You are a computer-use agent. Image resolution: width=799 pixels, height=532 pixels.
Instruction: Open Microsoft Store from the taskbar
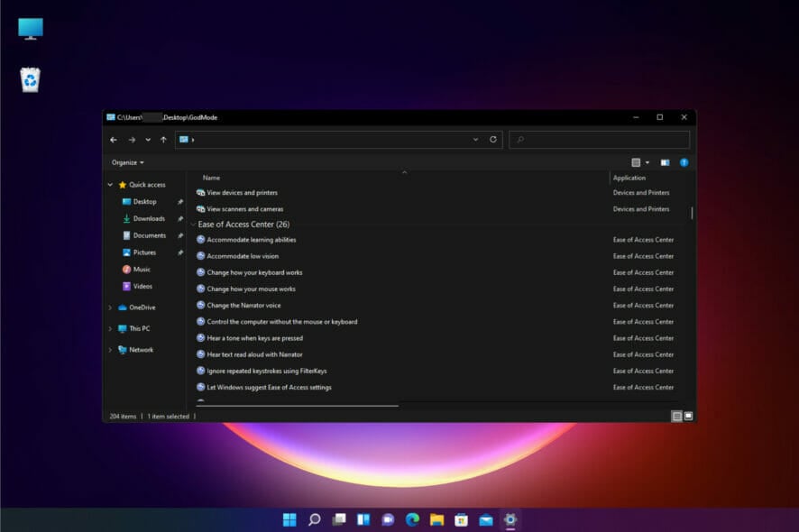461,519
